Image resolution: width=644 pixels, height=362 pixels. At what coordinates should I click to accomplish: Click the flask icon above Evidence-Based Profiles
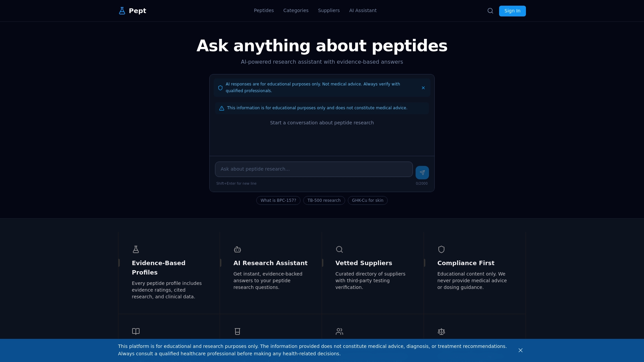136,249
